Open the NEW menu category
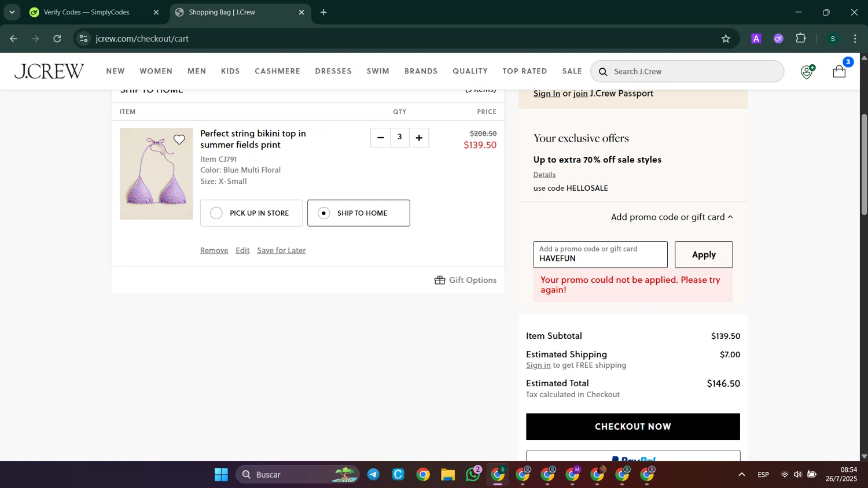Screen dimensions: 868x488 tap(116, 71)
